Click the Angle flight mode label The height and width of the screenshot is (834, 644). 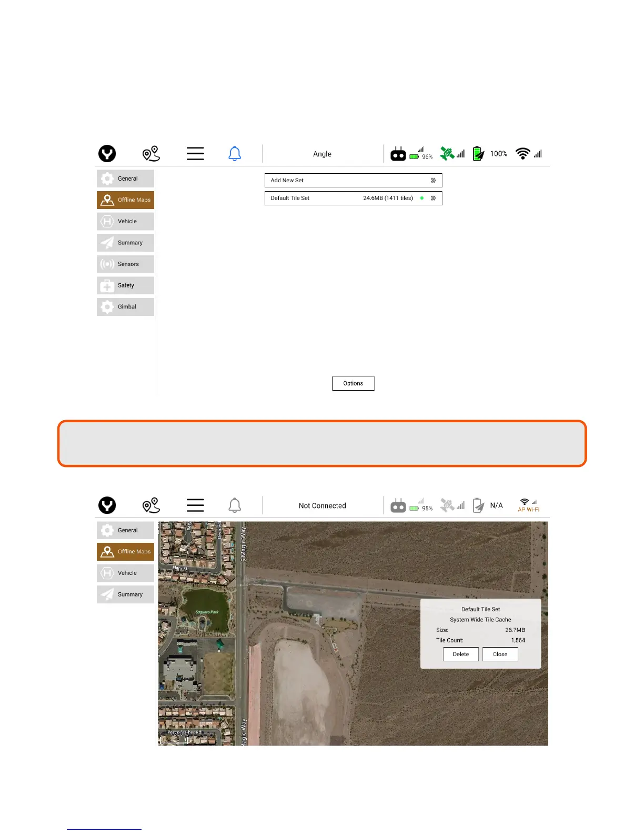pyautogui.click(x=322, y=154)
